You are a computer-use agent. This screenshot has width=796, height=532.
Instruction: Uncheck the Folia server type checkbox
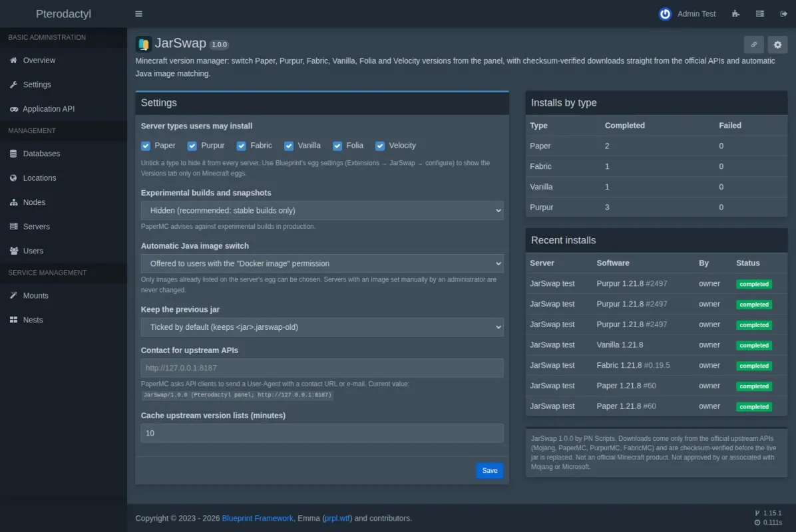tap(337, 146)
